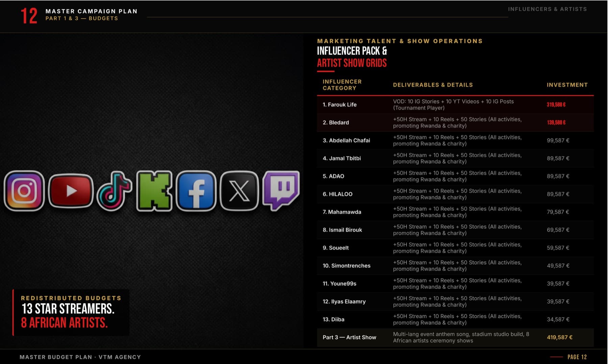
Task: Click the gold "419,587 €" Artist Show total
Action: [x=560, y=337]
